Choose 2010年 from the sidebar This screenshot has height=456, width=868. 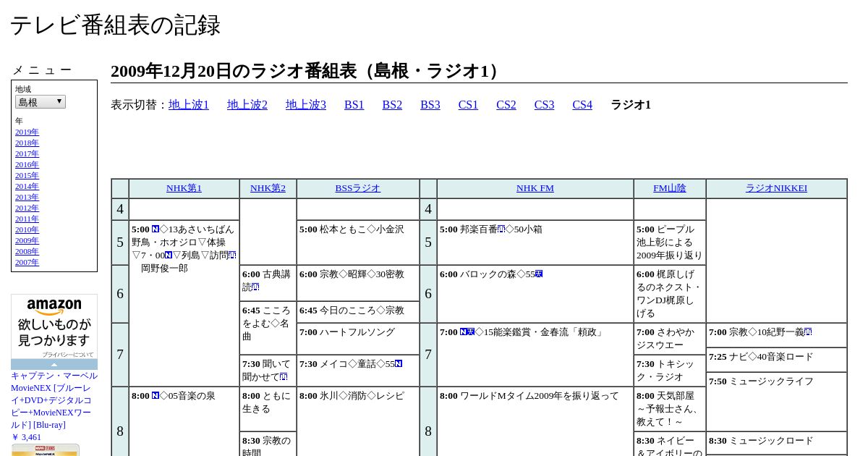pos(27,229)
